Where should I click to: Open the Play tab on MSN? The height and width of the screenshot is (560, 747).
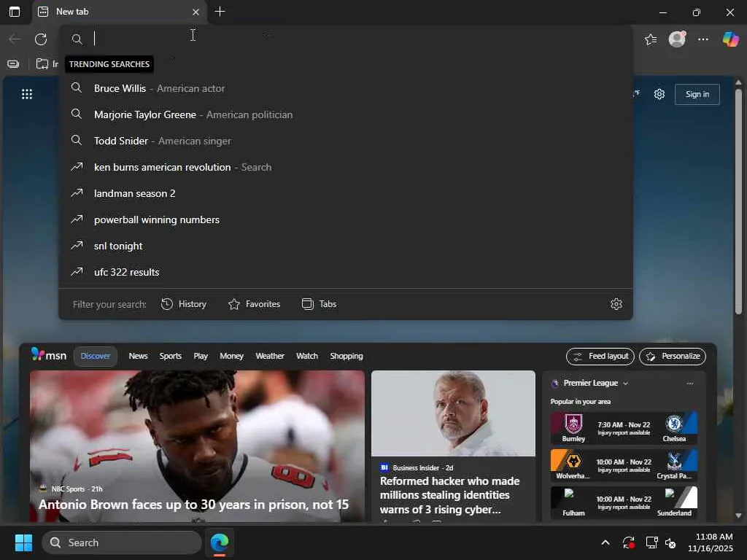pos(201,356)
